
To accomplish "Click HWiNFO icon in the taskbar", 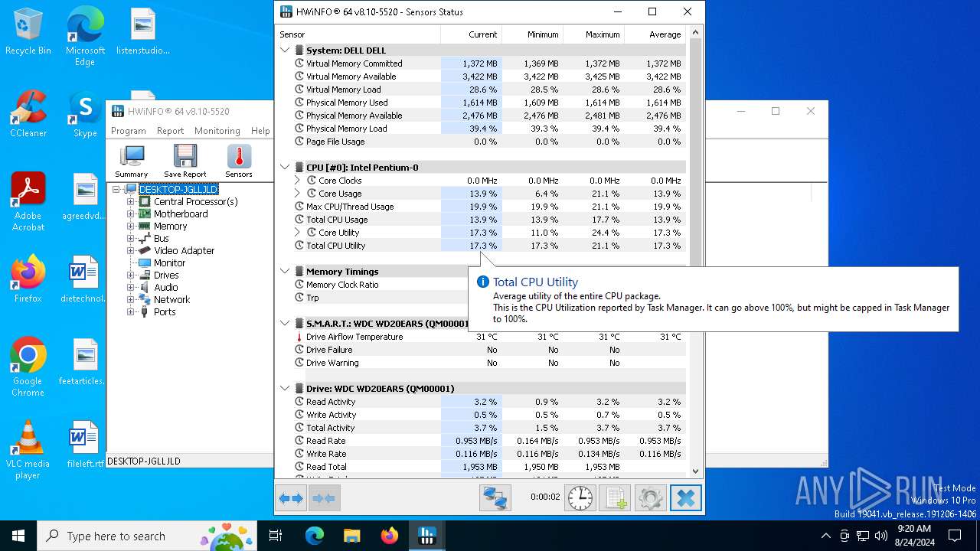I will (427, 536).
